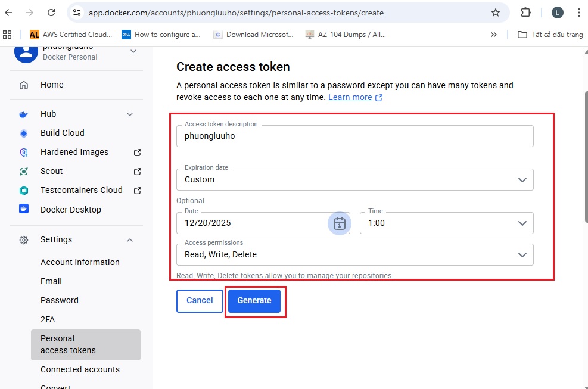Click the Docker Hub whale icon
Image resolution: width=588 pixels, height=389 pixels.
24,114
